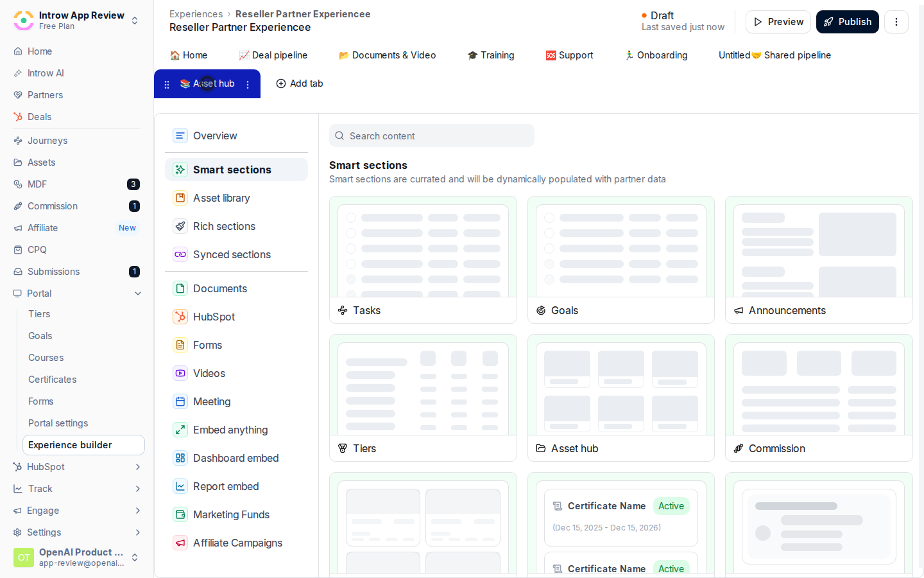Image resolution: width=924 pixels, height=578 pixels.
Task: Click the Deals HubSpot icon in sidebar
Action: coord(18,117)
